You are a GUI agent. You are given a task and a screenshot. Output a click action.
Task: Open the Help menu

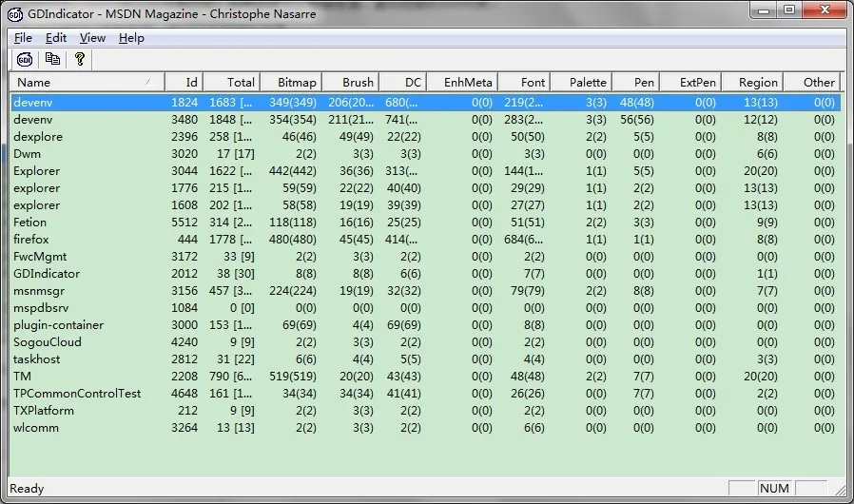tap(131, 38)
